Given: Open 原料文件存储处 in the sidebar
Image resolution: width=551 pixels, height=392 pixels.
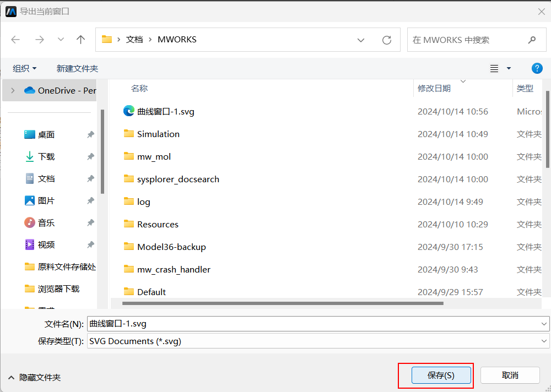Looking at the screenshot, I should click(x=60, y=267).
